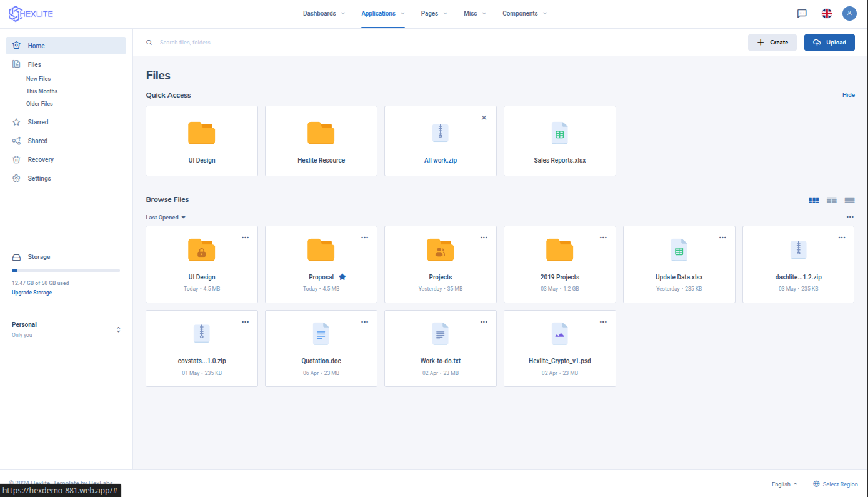The image size is (868, 497).
Task: Click the Hexlite logo
Action: [31, 13]
